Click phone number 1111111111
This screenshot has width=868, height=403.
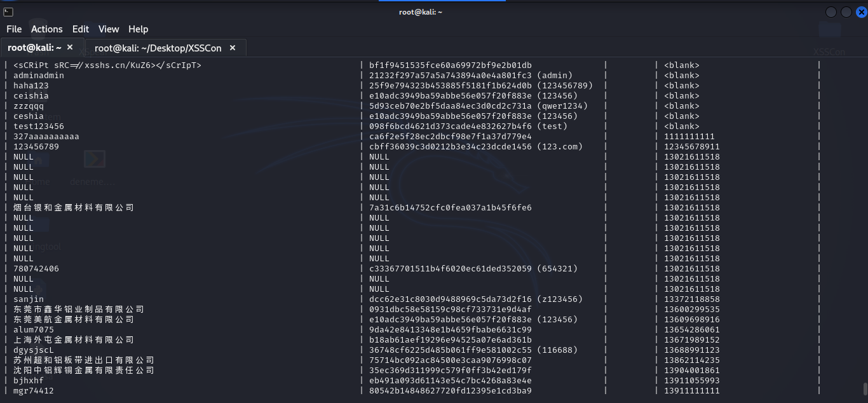click(x=689, y=137)
